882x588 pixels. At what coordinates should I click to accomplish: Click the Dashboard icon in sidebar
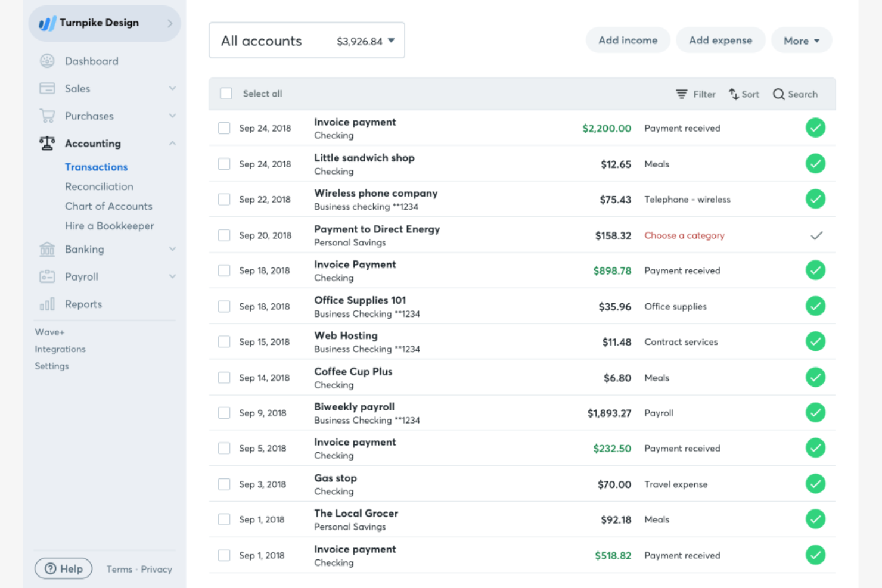pos(47,61)
